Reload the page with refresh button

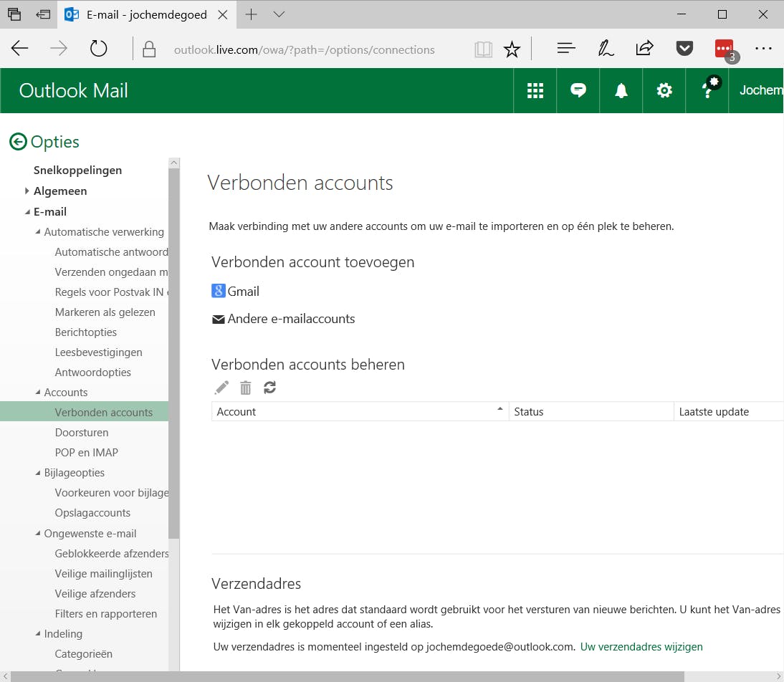click(x=98, y=49)
